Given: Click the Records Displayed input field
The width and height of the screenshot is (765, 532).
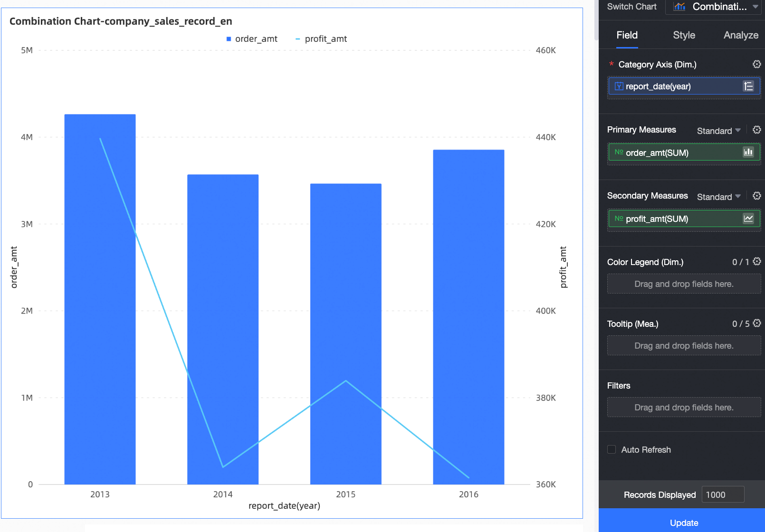Looking at the screenshot, I should pos(723,494).
